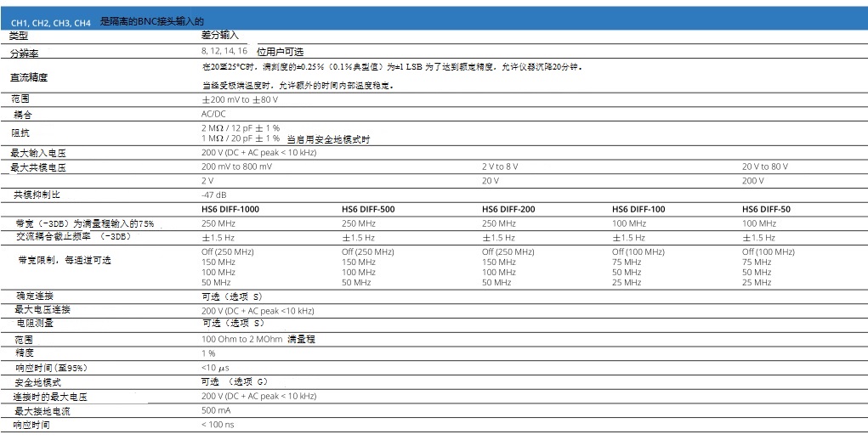Click the 最大共模电压 row label
868x440 pixels.
(x=38, y=168)
